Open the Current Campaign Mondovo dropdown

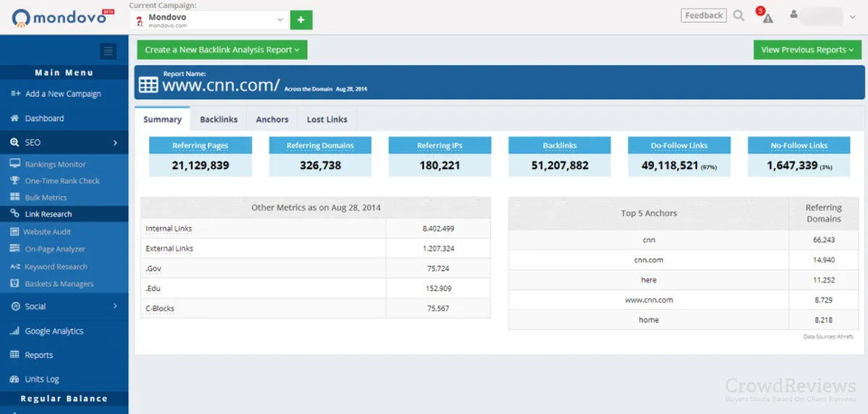[x=210, y=20]
